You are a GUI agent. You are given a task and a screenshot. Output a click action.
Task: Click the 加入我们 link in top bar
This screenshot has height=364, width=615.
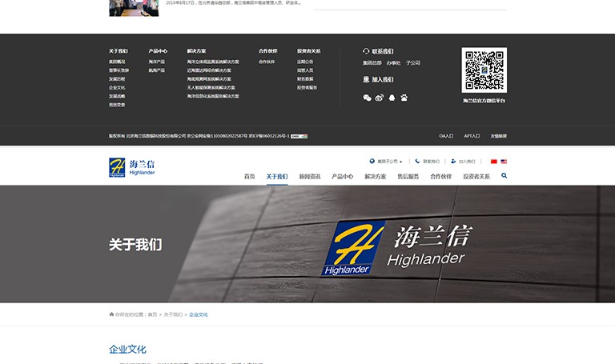pos(466,162)
